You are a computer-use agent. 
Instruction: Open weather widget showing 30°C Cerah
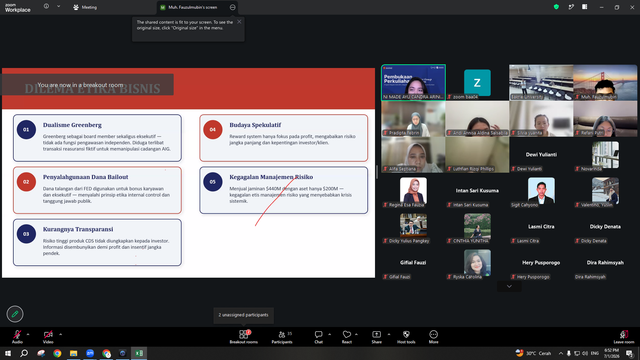click(533, 353)
